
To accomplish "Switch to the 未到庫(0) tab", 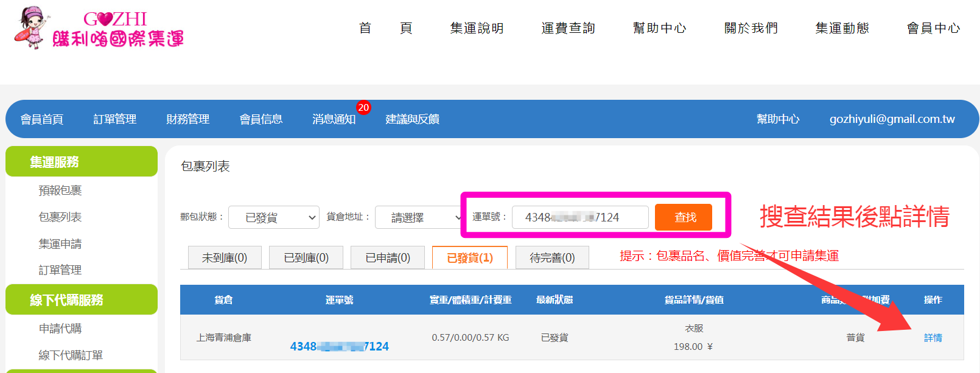I will point(225,257).
